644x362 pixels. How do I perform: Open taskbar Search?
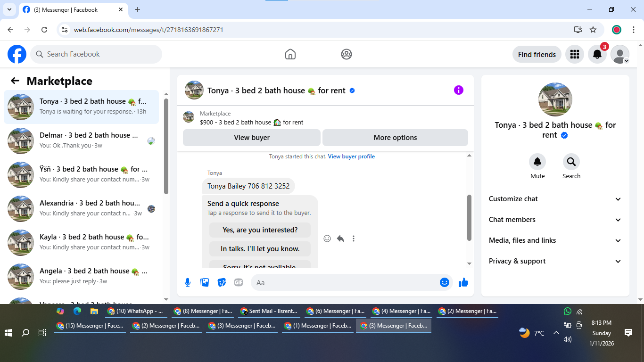[x=25, y=333]
